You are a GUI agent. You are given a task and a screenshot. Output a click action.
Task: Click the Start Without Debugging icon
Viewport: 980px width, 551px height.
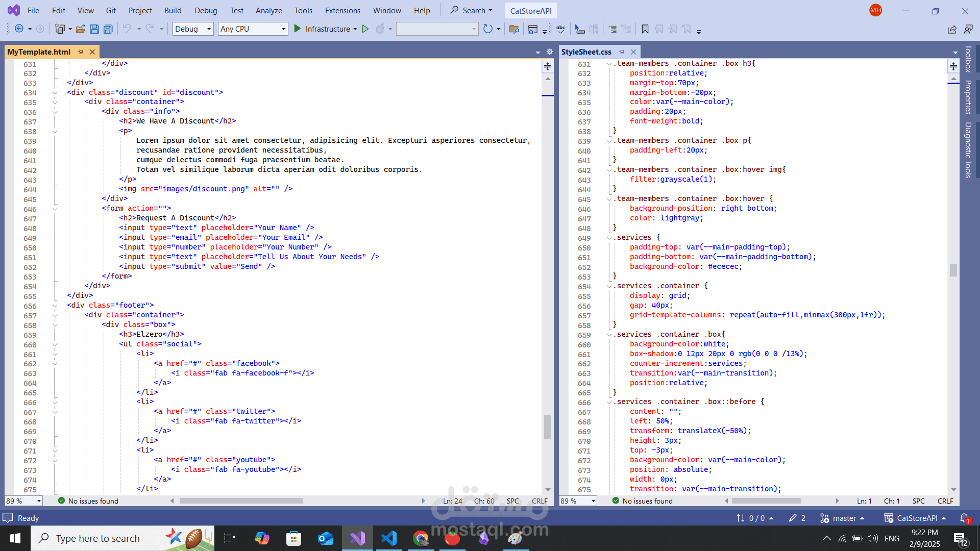tap(365, 29)
